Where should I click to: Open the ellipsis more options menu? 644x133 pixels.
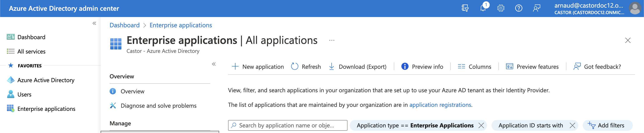[331, 40]
